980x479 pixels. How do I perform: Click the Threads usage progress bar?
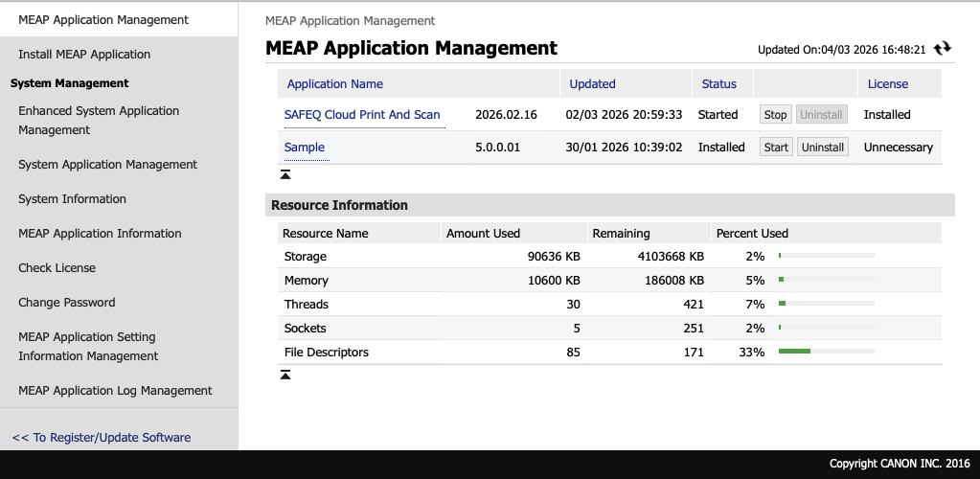coord(827,304)
